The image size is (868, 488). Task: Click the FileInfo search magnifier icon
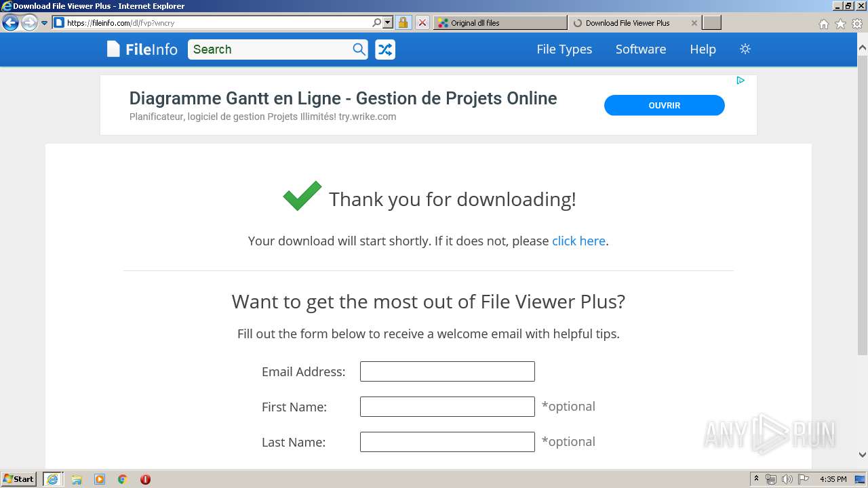(359, 49)
